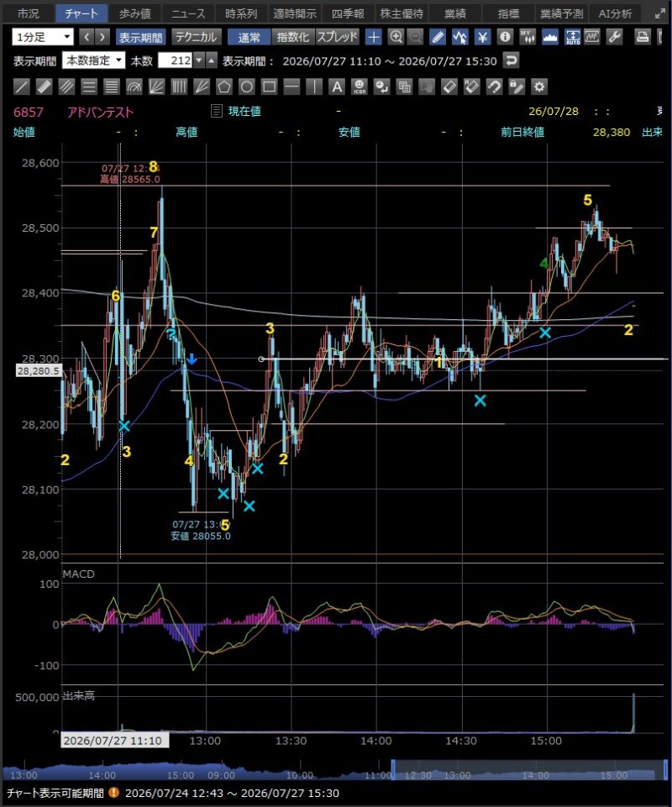Click the 現在値 list icon
672x807 pixels.
(216, 111)
